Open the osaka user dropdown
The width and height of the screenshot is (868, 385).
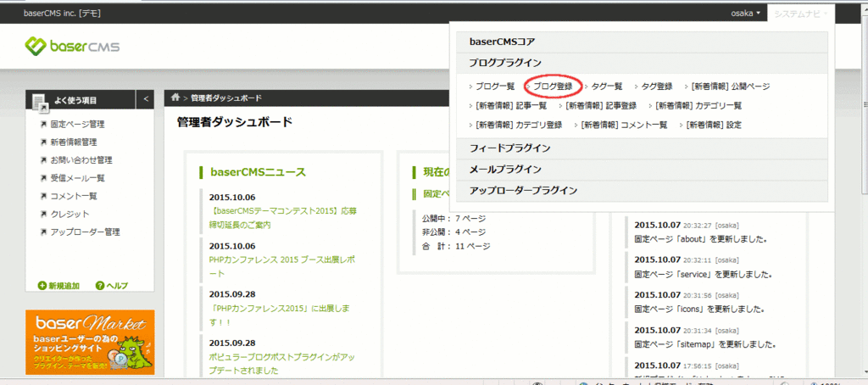(x=745, y=14)
